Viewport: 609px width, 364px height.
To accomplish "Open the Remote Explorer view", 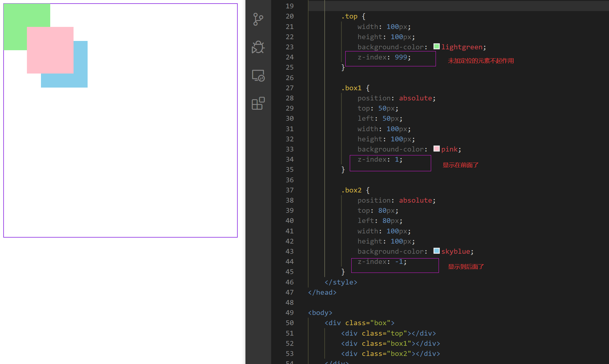I will tap(258, 76).
